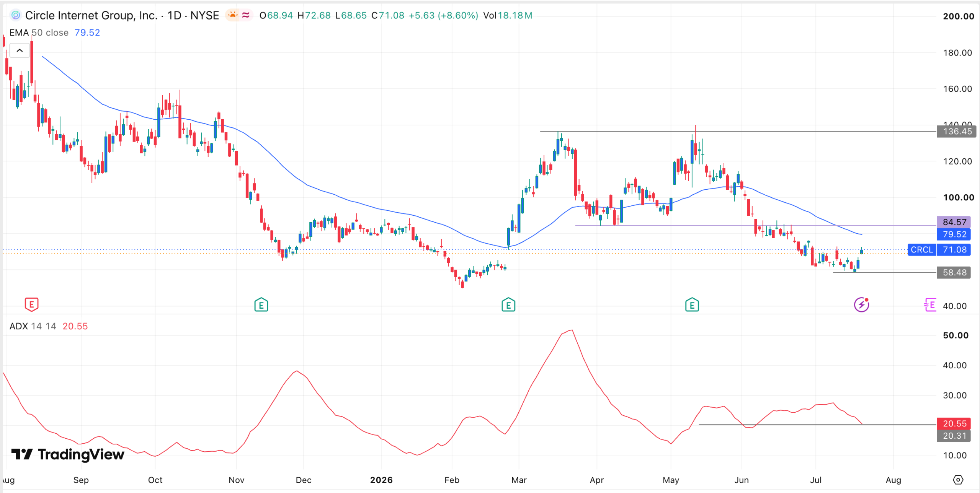Image resolution: width=980 pixels, height=493 pixels.
Task: Open the green earnings marker before March
Action: 508,305
